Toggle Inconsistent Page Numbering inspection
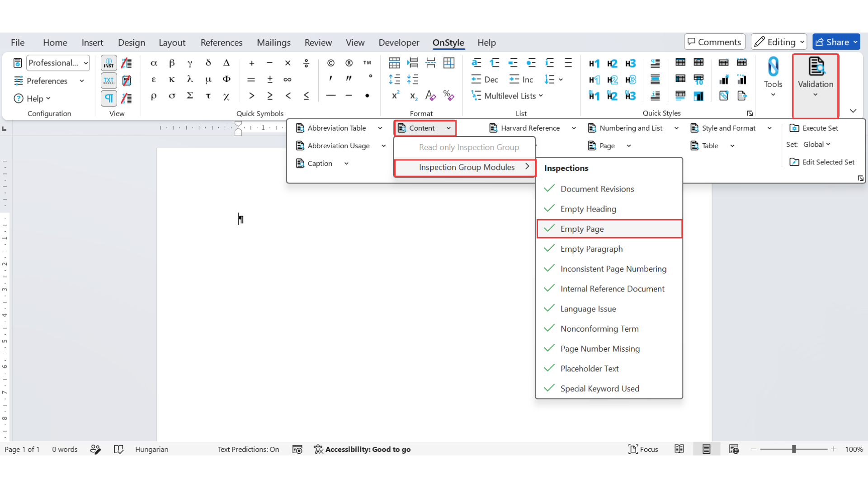 pyautogui.click(x=609, y=269)
